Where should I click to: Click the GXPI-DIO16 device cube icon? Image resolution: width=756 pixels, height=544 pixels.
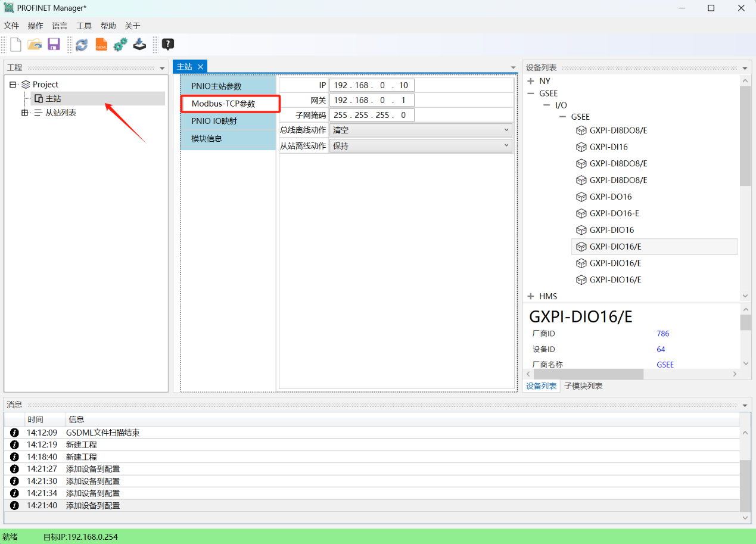tap(581, 230)
